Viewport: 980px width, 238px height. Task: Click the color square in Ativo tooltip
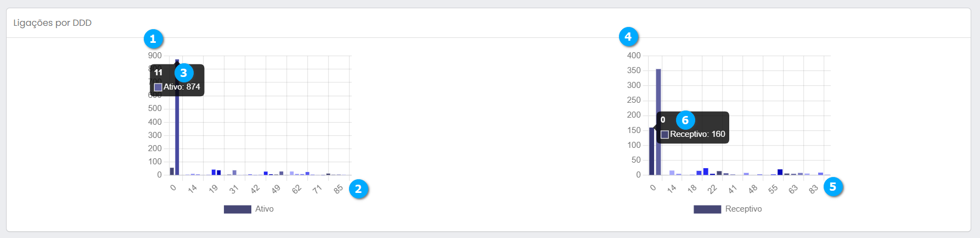click(x=158, y=87)
